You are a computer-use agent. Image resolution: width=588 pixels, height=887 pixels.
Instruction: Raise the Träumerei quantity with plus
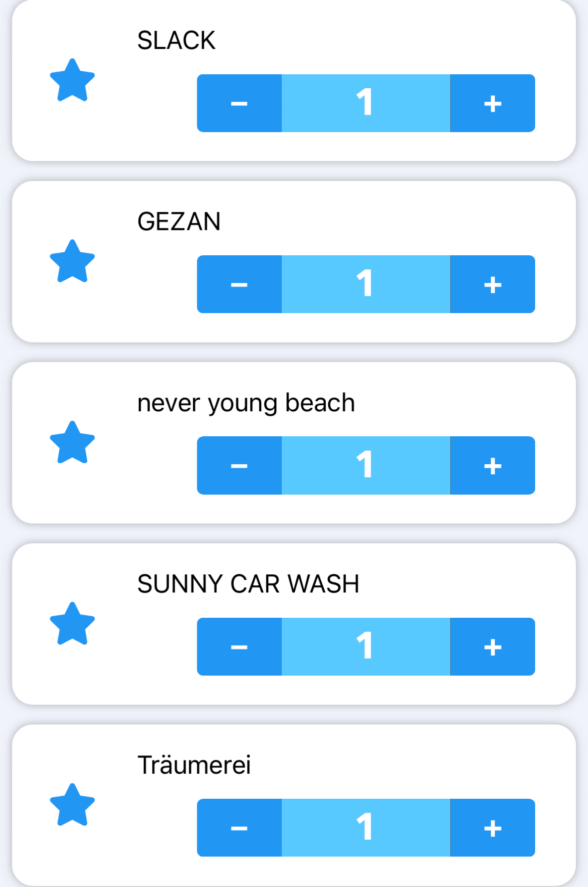pyautogui.click(x=492, y=828)
